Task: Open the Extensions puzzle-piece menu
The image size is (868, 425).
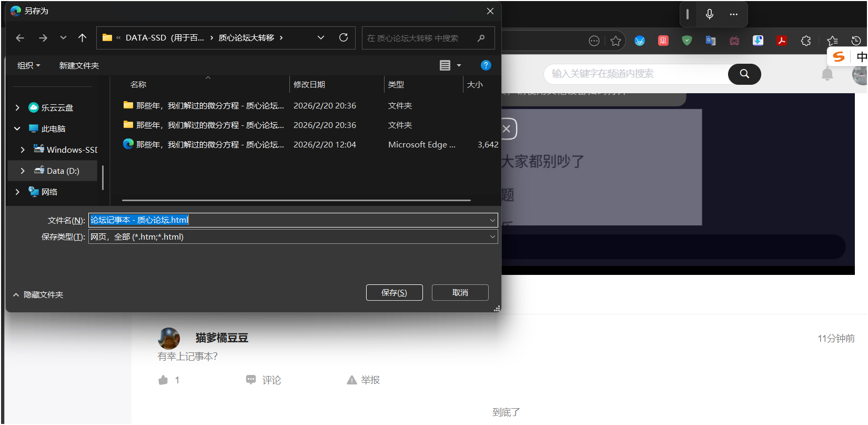Action: (x=806, y=41)
